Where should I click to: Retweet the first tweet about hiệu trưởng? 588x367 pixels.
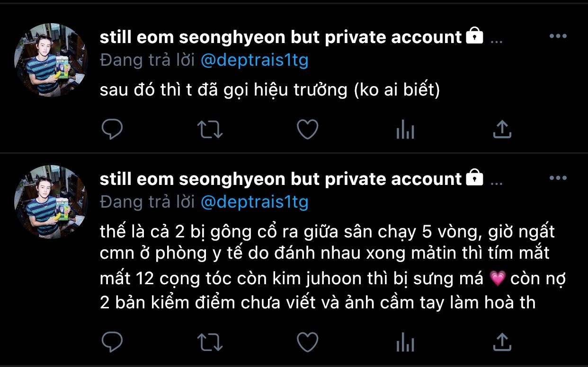click(x=210, y=129)
